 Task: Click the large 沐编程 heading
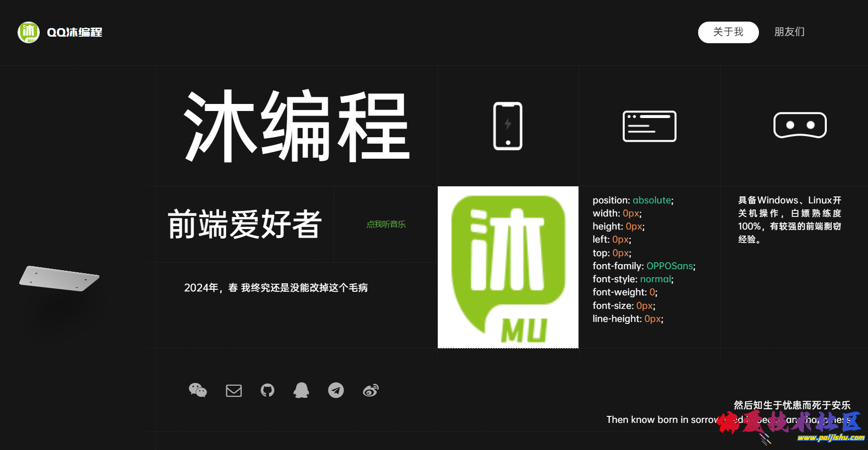point(297,126)
